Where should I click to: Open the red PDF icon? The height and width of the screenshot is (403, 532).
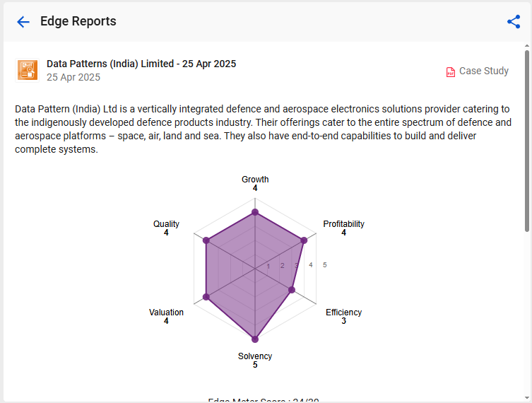click(x=450, y=72)
